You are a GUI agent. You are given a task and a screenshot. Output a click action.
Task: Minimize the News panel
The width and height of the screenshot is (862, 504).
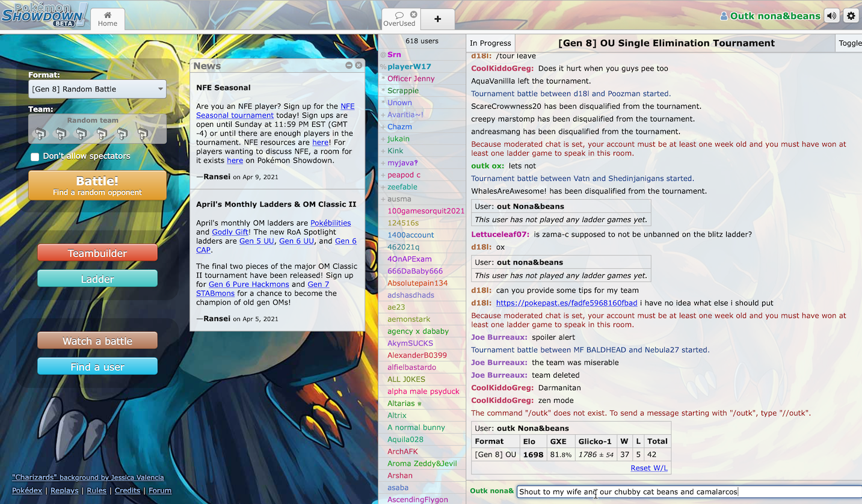(x=349, y=66)
